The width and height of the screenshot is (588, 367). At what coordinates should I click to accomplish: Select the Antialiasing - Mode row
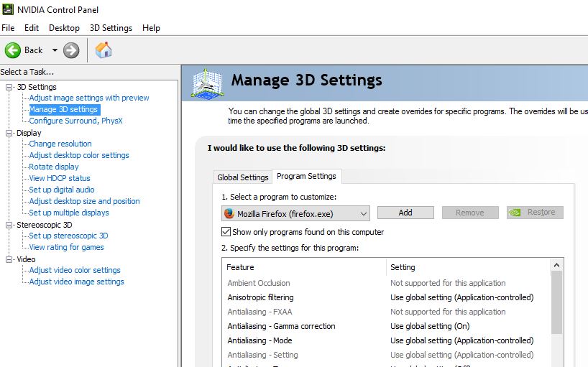point(386,340)
